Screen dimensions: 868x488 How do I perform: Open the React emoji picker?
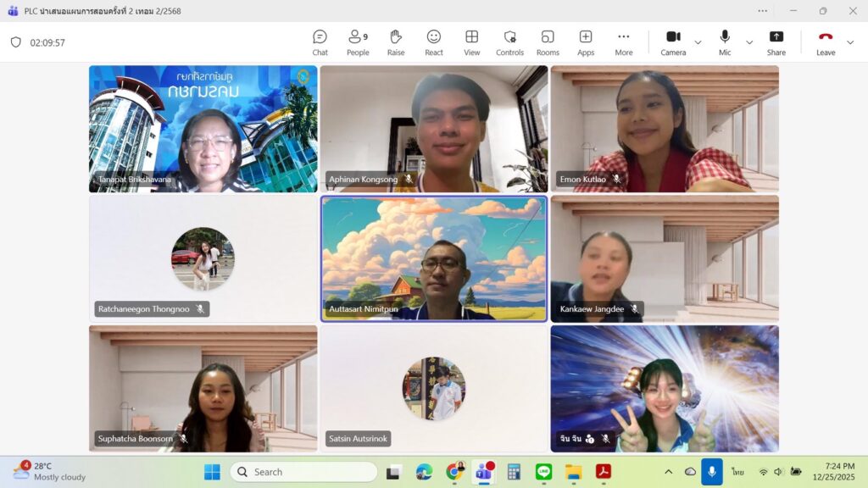434,42
